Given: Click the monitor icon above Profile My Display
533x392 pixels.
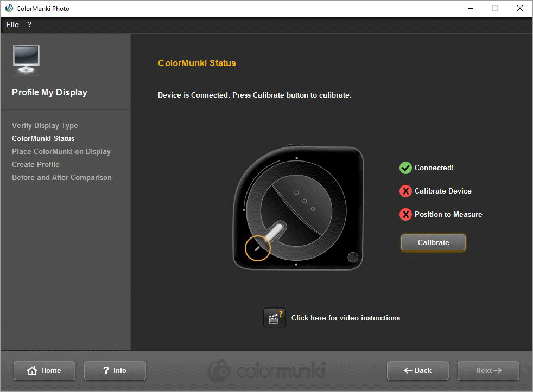Looking at the screenshot, I should [26, 59].
